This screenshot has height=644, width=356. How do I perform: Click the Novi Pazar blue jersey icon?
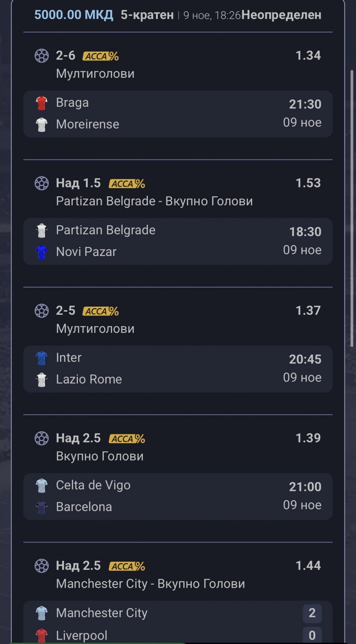(42, 252)
